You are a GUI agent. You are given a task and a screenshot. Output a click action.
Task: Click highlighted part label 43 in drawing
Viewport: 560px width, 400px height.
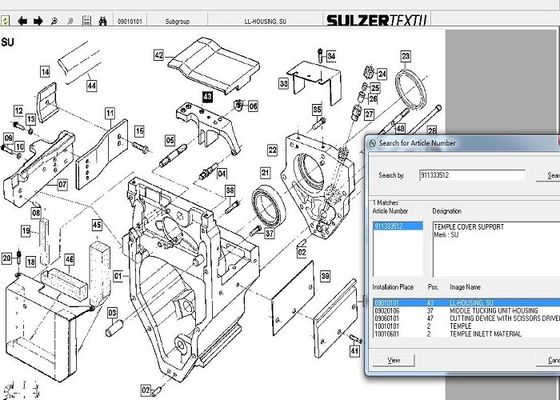tap(207, 96)
